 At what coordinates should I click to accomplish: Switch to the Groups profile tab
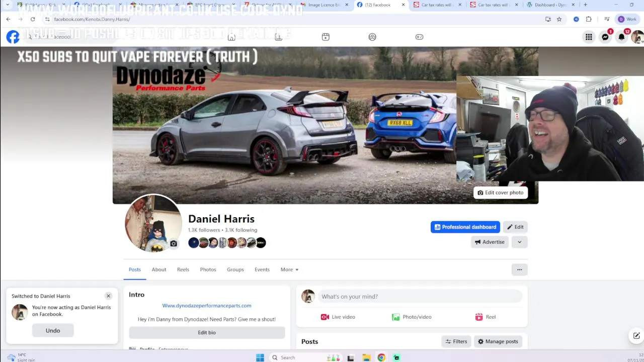(235, 269)
